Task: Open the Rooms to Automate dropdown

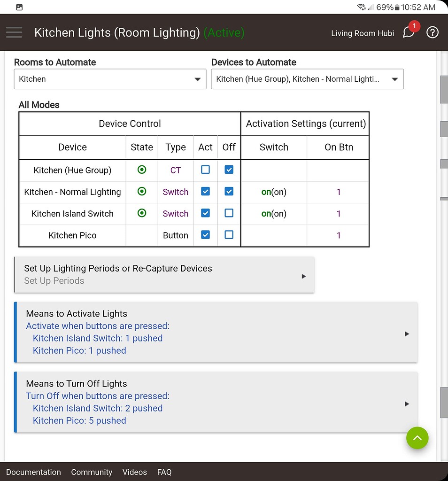Action: (110, 79)
